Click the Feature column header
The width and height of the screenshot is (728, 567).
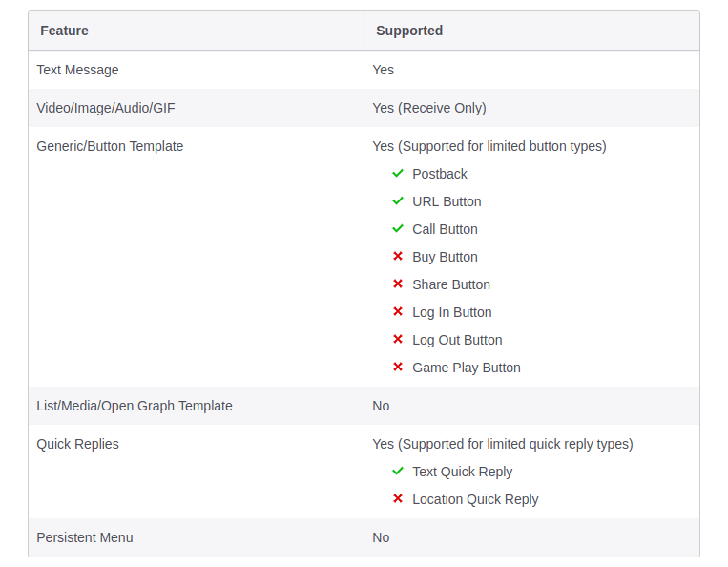[64, 31]
